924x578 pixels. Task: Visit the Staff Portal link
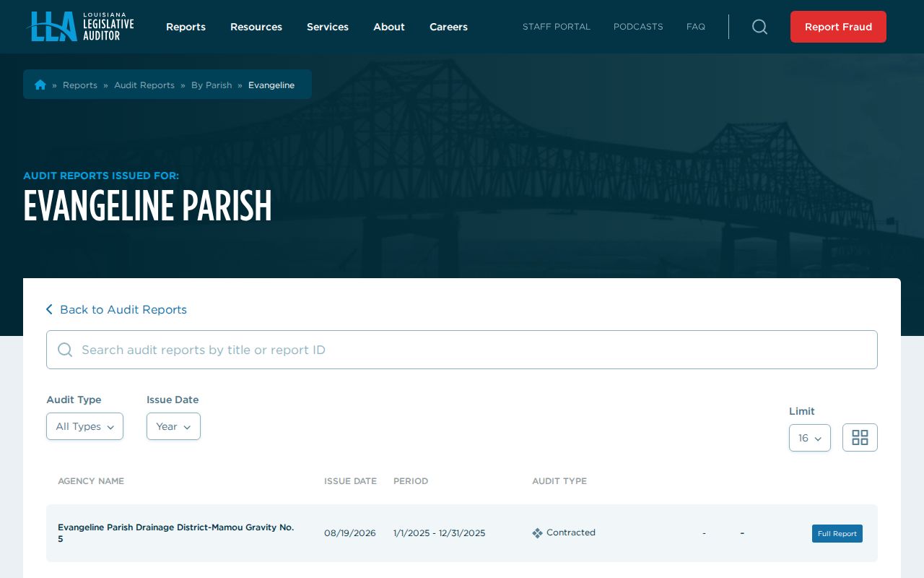click(x=557, y=27)
